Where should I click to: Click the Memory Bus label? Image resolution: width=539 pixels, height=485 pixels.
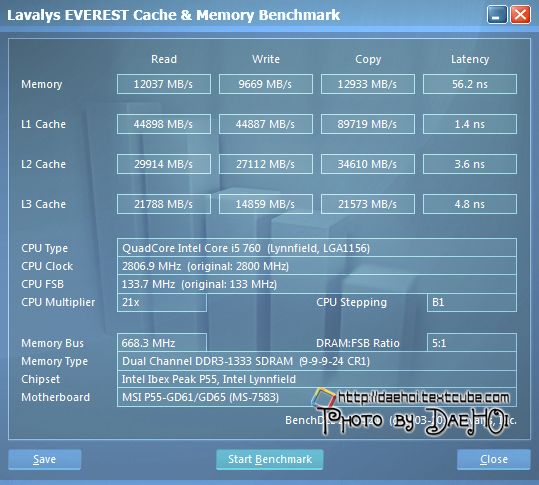[52, 343]
